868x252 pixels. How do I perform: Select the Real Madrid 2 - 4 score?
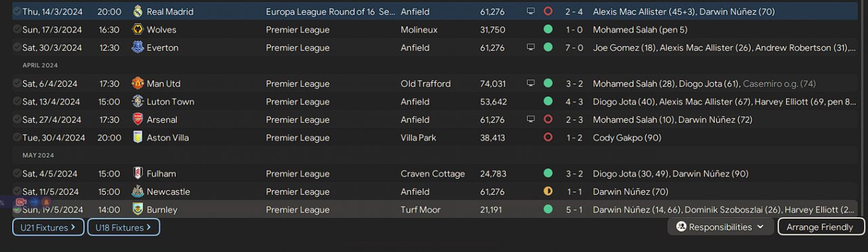pyautogui.click(x=574, y=12)
